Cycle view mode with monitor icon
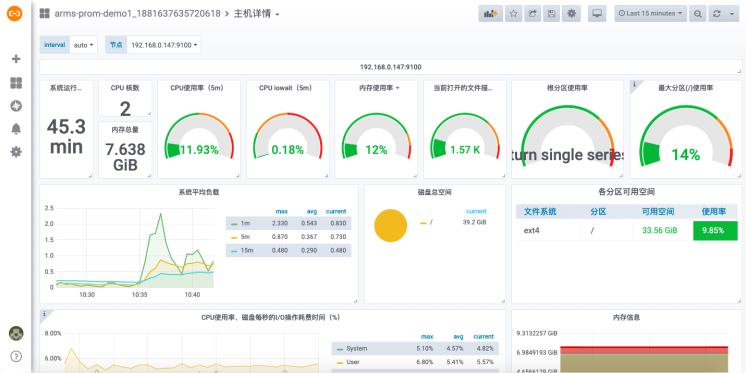Viewport: 746px width, 373px height. pos(597,14)
